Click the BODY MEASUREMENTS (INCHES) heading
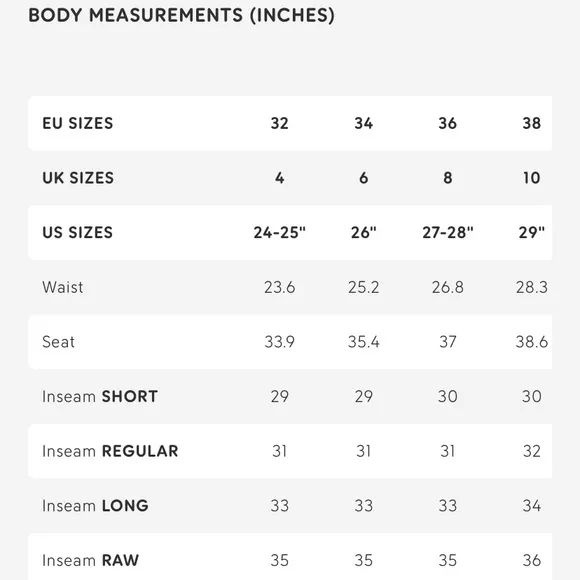 [x=181, y=16]
